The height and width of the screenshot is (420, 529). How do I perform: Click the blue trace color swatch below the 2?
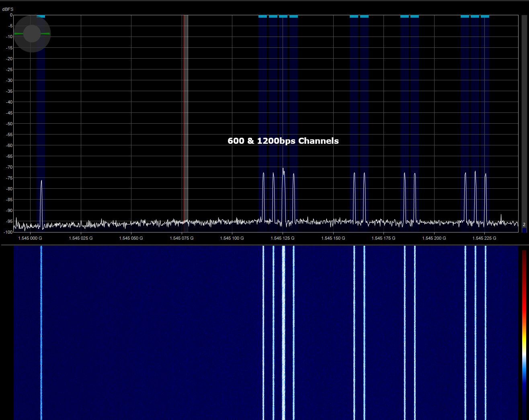point(524,230)
